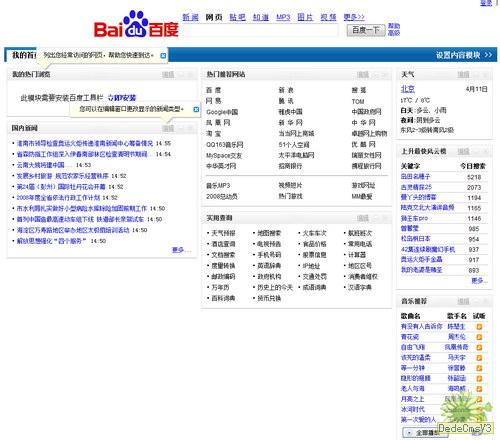Click 更多 under the trending keyword list

[x=479, y=281]
